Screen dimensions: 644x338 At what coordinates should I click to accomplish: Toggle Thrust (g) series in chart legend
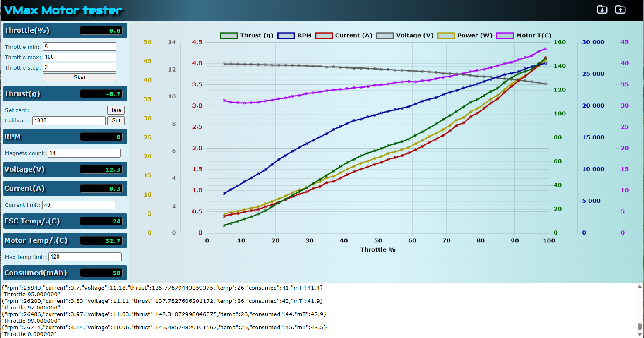tap(247, 36)
